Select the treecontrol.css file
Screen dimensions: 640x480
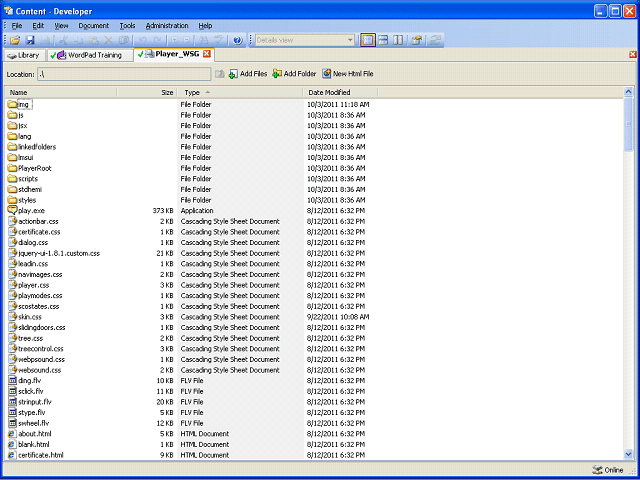pyautogui.click(x=41, y=349)
